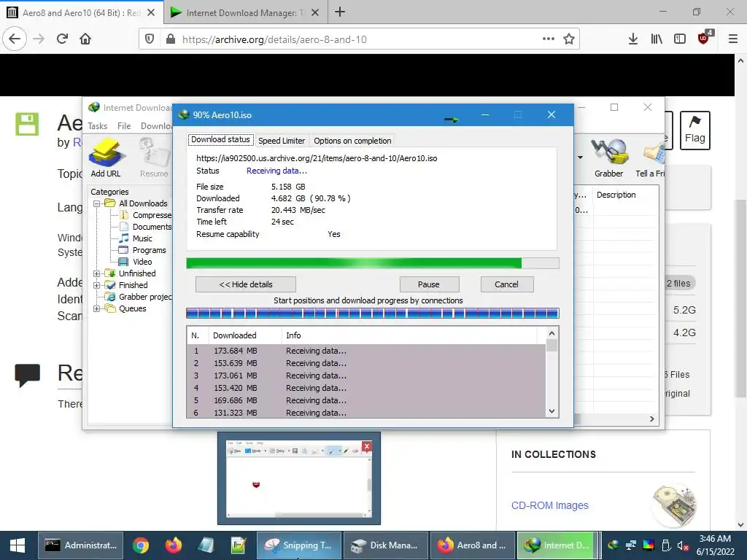
Task: Expand the Finished category
Action: click(97, 285)
